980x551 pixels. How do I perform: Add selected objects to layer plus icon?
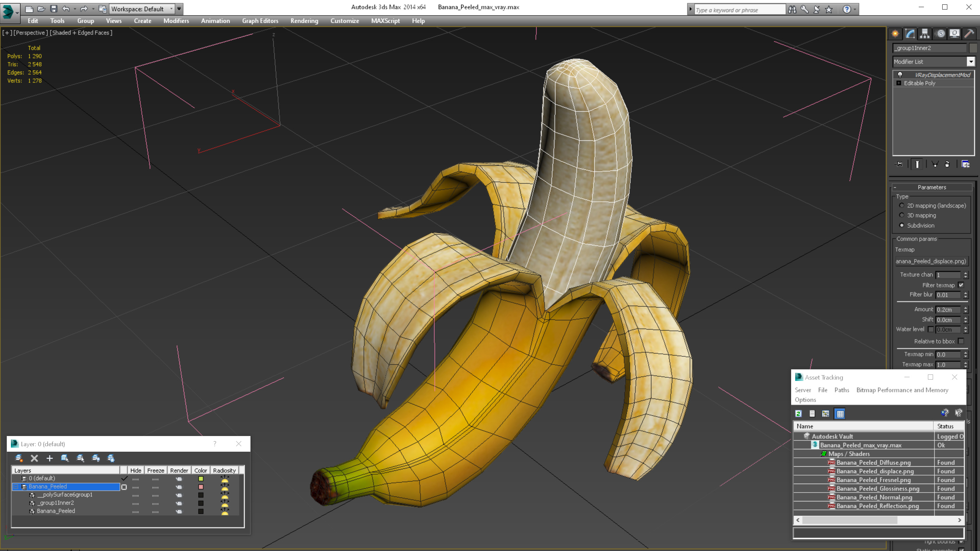(x=49, y=458)
